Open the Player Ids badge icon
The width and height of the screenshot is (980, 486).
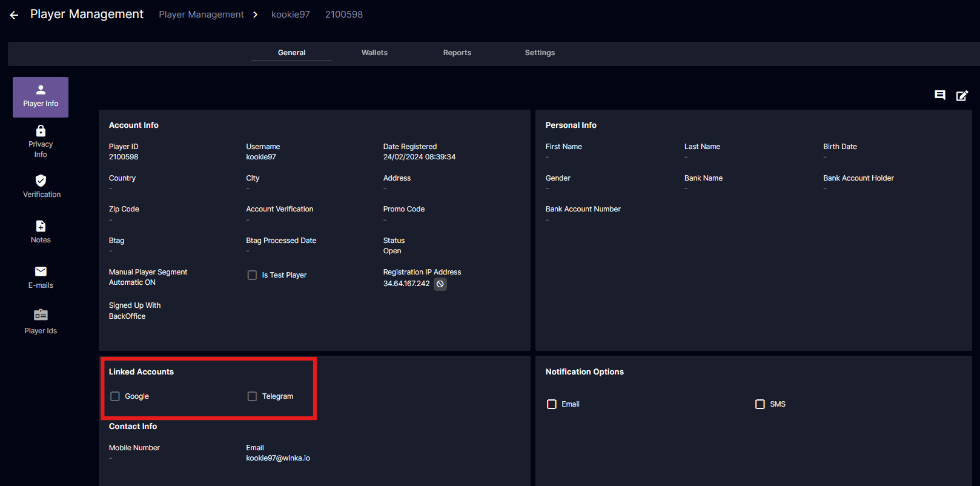tap(41, 315)
